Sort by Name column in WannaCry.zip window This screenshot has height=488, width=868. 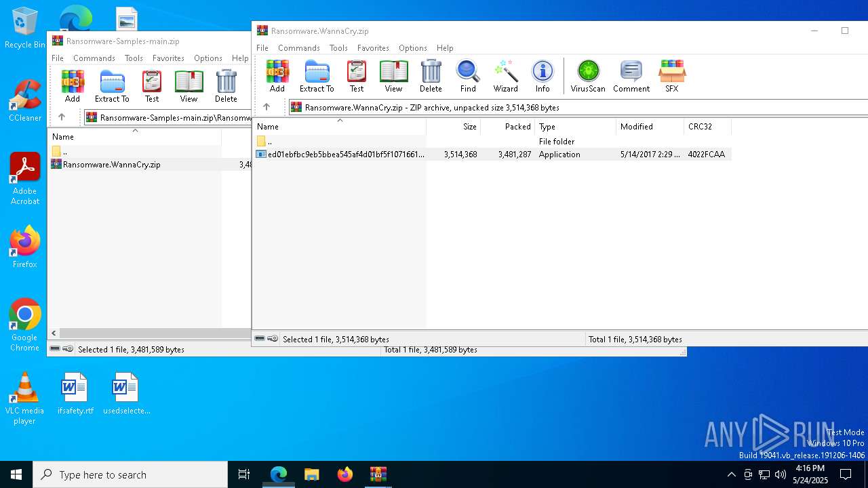339,127
